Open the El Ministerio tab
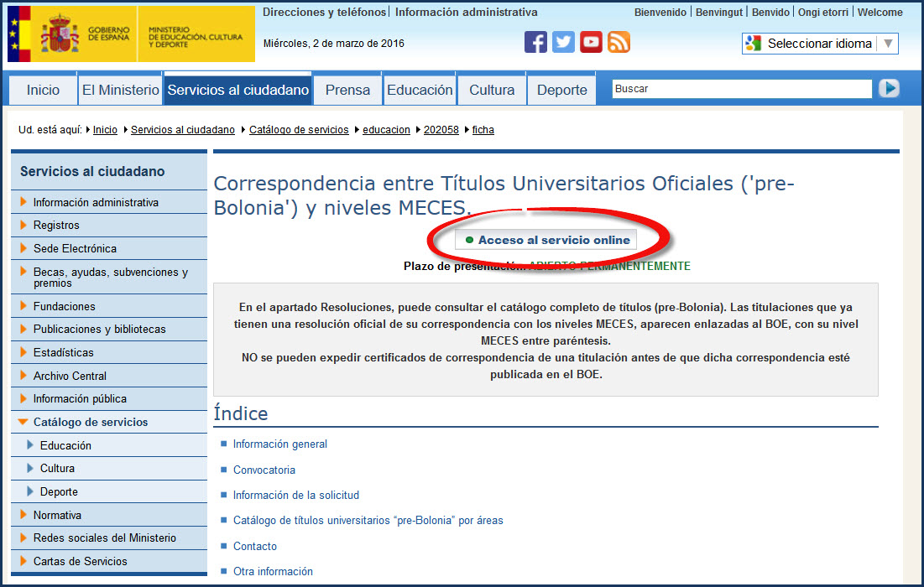 click(120, 90)
